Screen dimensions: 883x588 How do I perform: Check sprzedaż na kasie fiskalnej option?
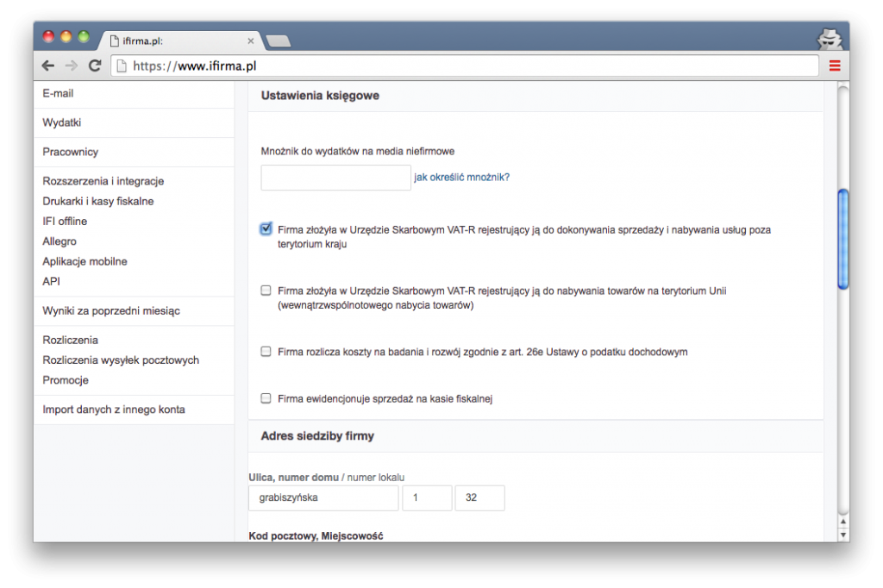[x=266, y=398]
